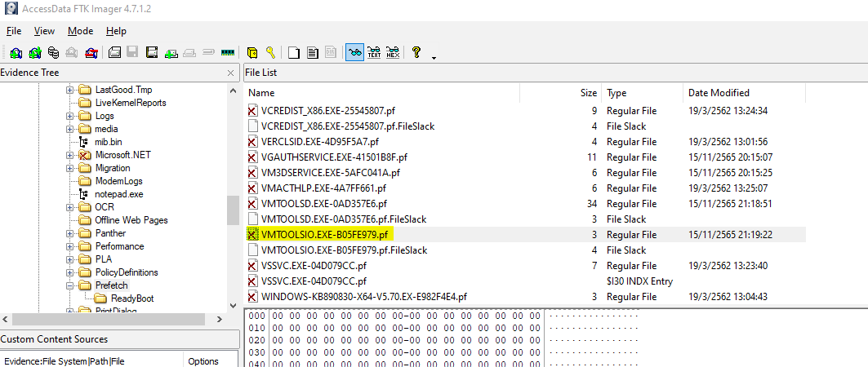Open the File menu
Image resolution: width=868 pixels, height=367 pixels.
click(x=14, y=31)
